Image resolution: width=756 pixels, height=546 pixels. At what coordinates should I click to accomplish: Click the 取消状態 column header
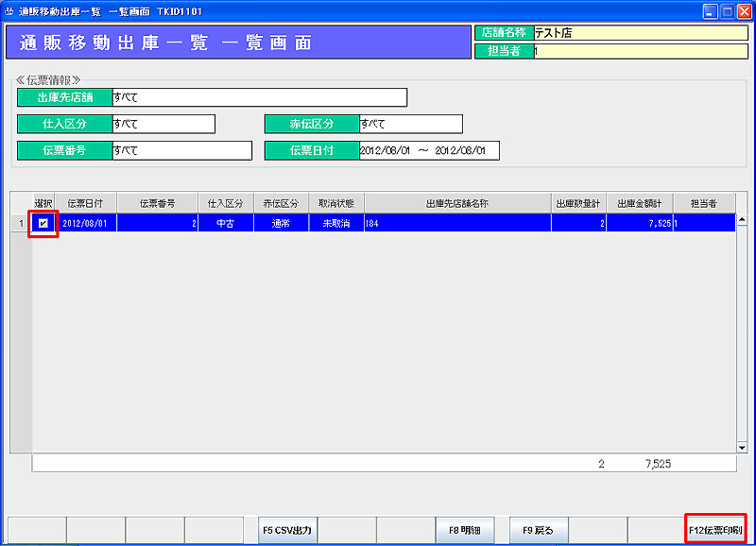[x=336, y=203]
